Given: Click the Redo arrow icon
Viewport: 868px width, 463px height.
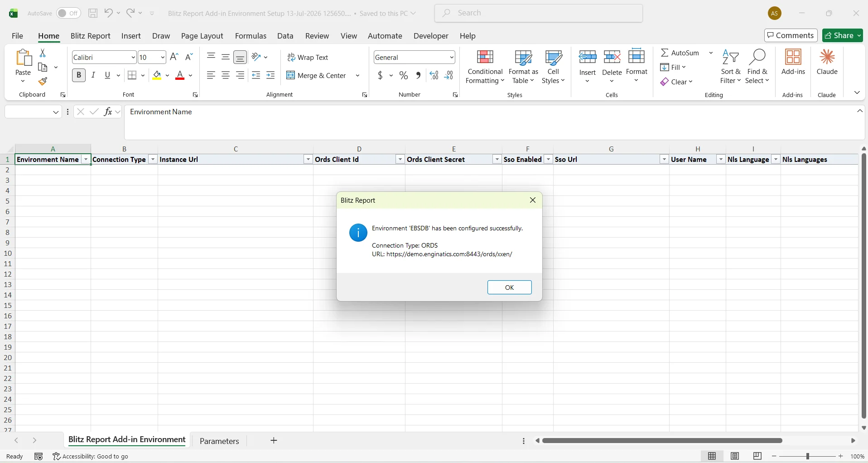Looking at the screenshot, I should 130,13.
